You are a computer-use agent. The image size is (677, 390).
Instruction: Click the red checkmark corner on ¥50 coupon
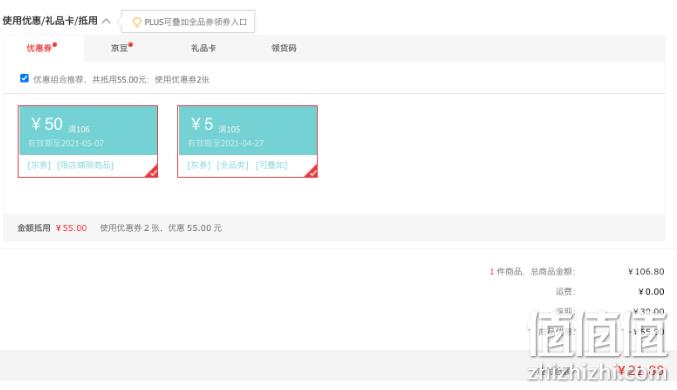pyautogui.click(x=152, y=172)
